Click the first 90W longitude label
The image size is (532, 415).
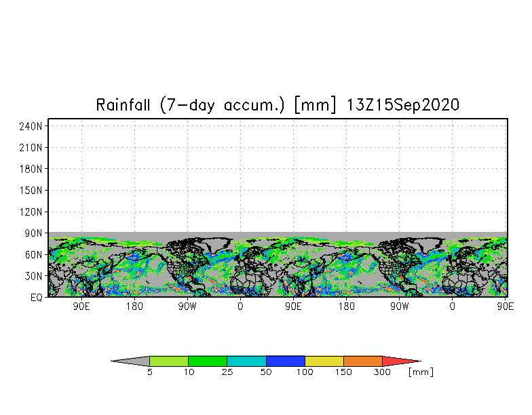[x=187, y=307]
